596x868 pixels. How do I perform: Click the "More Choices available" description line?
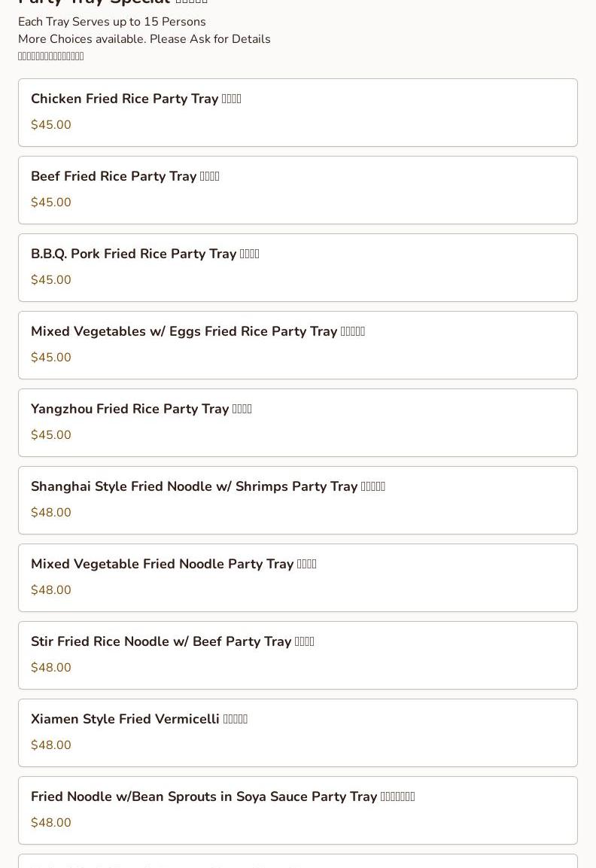click(x=144, y=39)
